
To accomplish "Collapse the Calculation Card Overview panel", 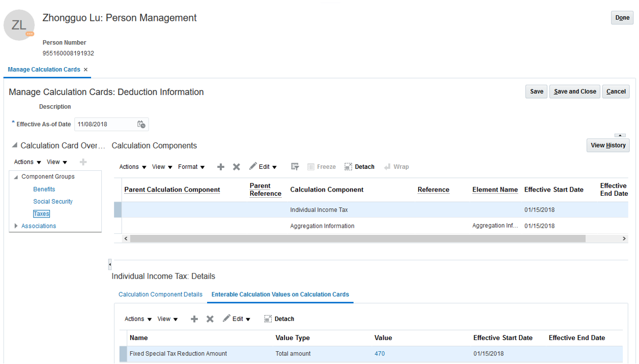I will [14, 145].
